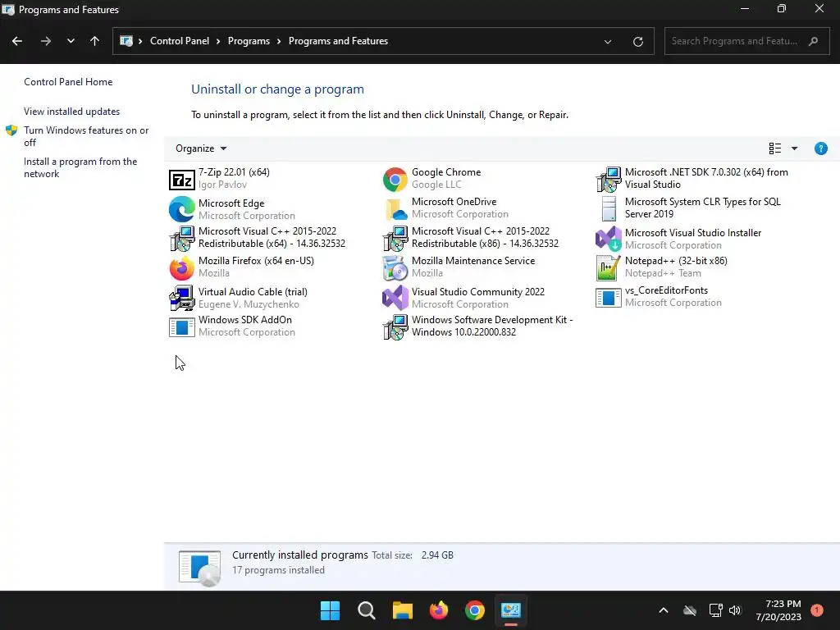The image size is (840, 630).
Task: Select 'Igor Pavlov' publisher text
Action: tap(222, 185)
